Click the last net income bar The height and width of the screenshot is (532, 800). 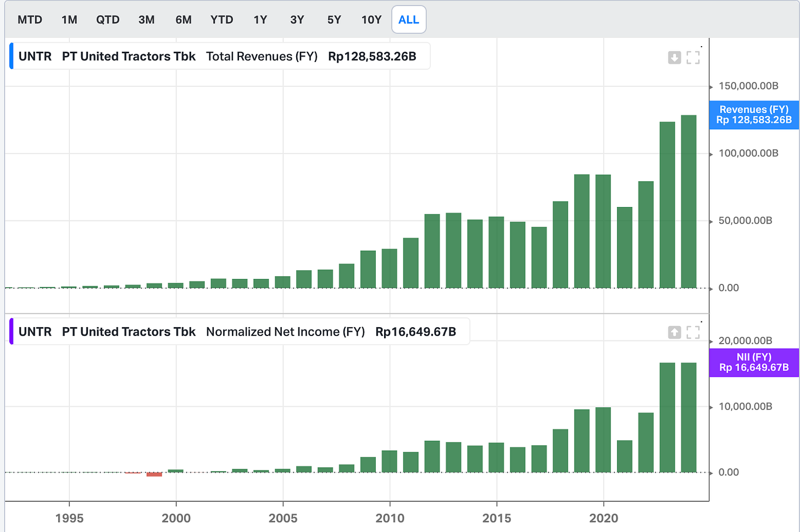coord(688,417)
